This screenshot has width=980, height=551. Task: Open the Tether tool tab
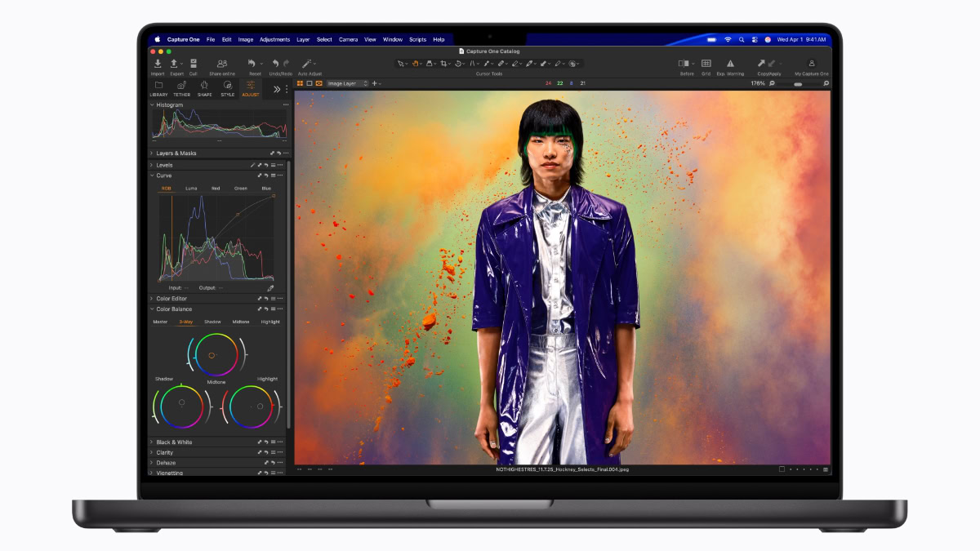pyautogui.click(x=181, y=86)
